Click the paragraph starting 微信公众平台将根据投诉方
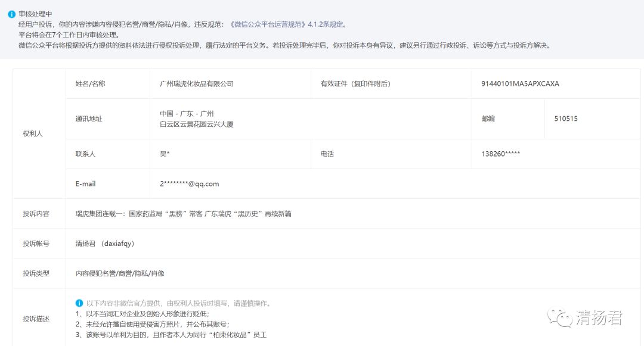This screenshot has width=644, height=346. 284,45
